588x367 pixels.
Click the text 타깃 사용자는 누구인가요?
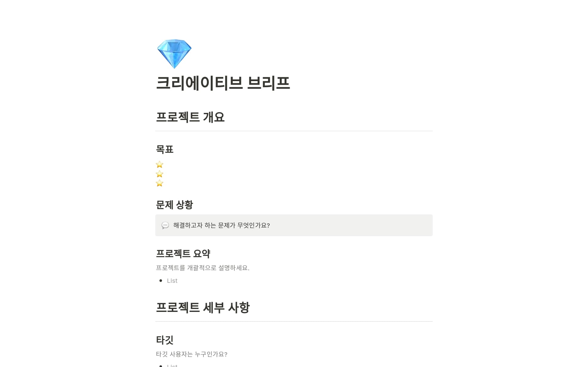tap(191, 354)
